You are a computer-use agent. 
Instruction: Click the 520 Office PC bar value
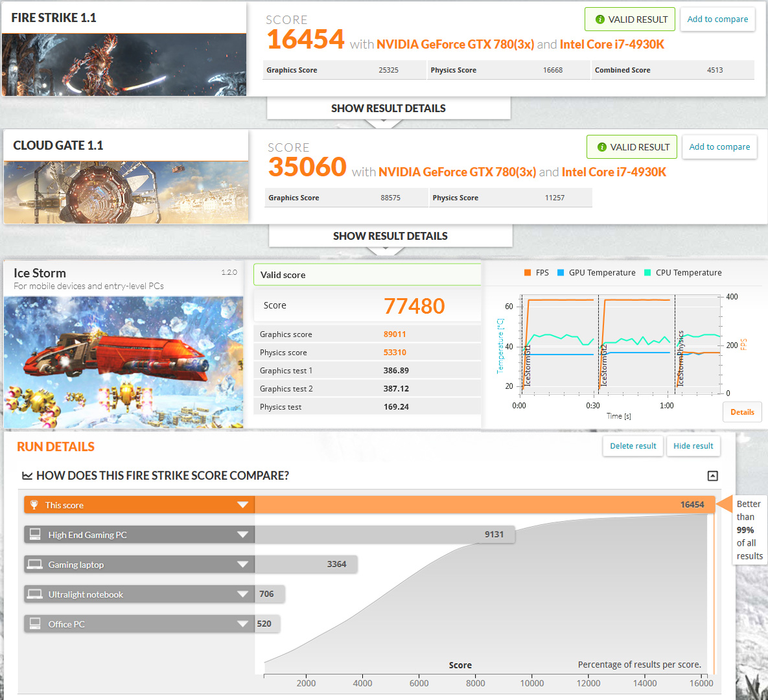coord(264,624)
